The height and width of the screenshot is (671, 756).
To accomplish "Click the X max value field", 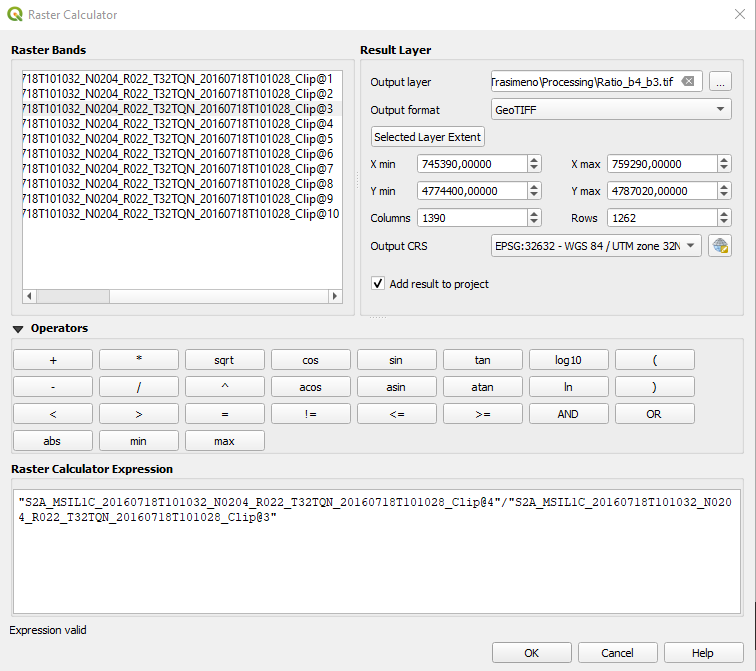I will point(662,164).
